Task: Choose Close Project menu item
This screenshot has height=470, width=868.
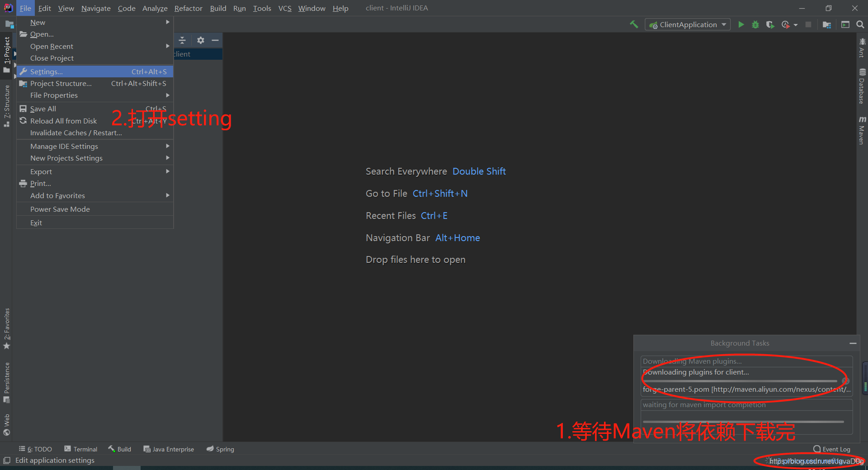Action: (95, 58)
